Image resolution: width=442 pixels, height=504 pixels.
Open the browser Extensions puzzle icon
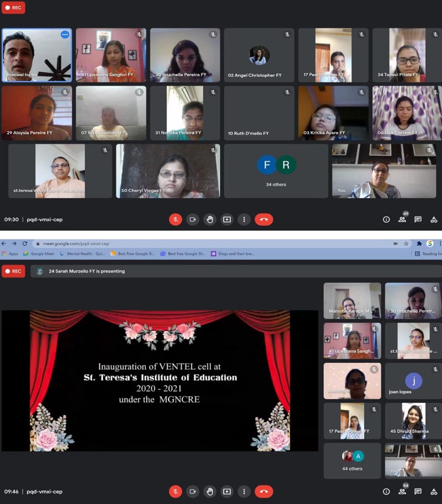[x=419, y=243]
